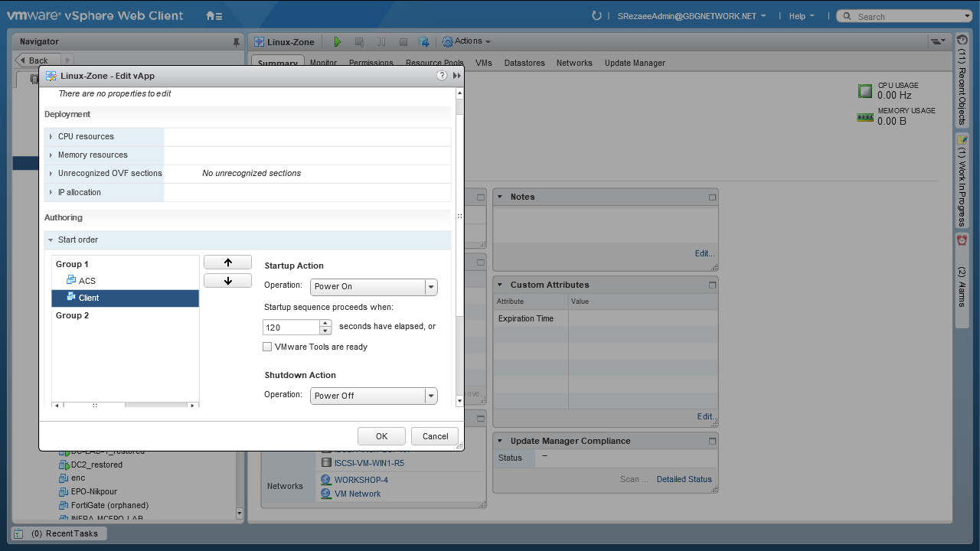The image size is (980, 551).
Task: Open the Actions menu
Action: pyautogui.click(x=467, y=41)
